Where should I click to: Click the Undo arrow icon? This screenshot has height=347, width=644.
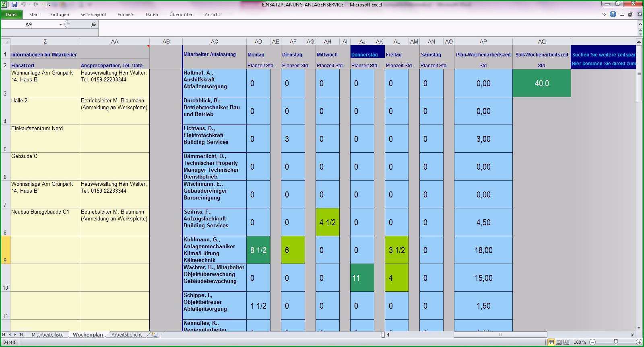tap(23, 4)
